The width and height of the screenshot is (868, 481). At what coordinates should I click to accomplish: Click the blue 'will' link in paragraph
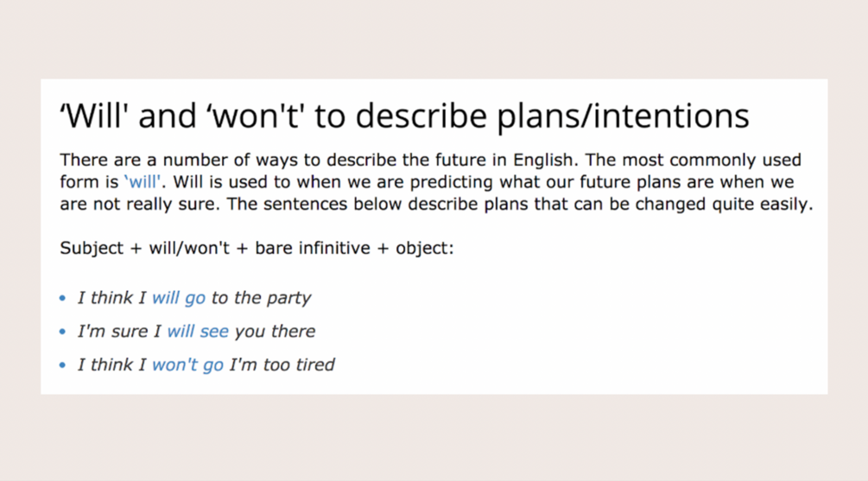143,182
